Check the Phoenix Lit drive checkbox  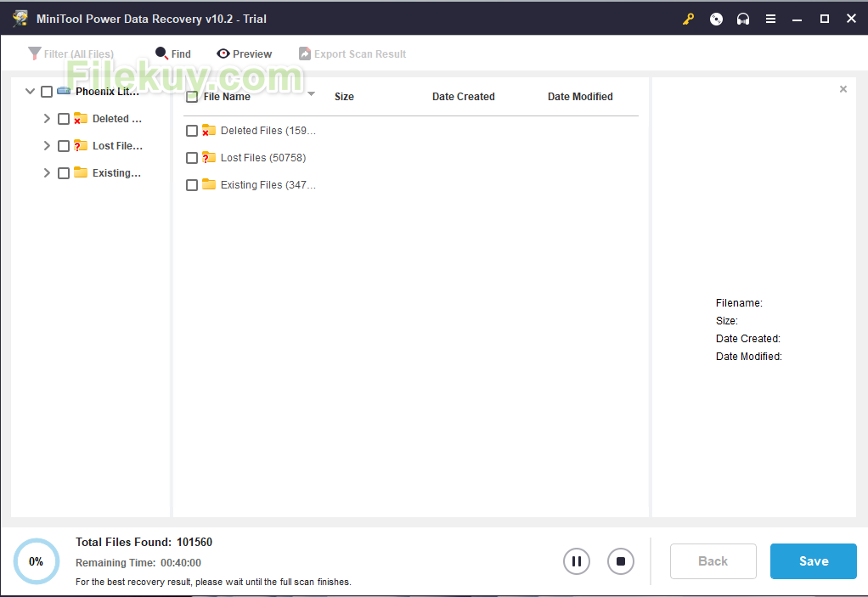click(x=47, y=92)
